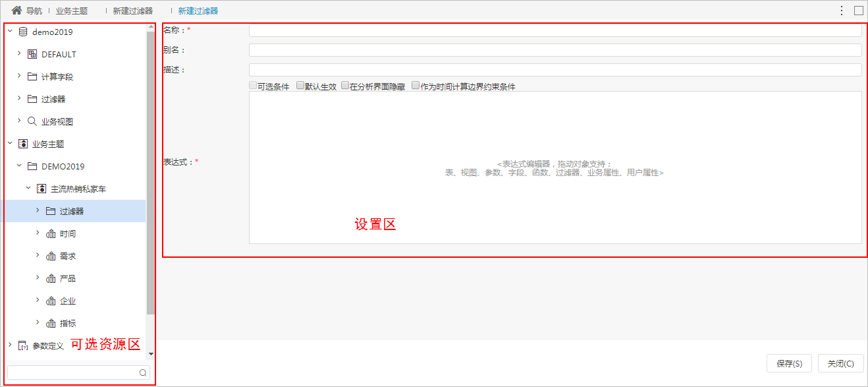Click the maximize square icon at top right
Viewport: 868px width, 387px height.
[x=859, y=11]
